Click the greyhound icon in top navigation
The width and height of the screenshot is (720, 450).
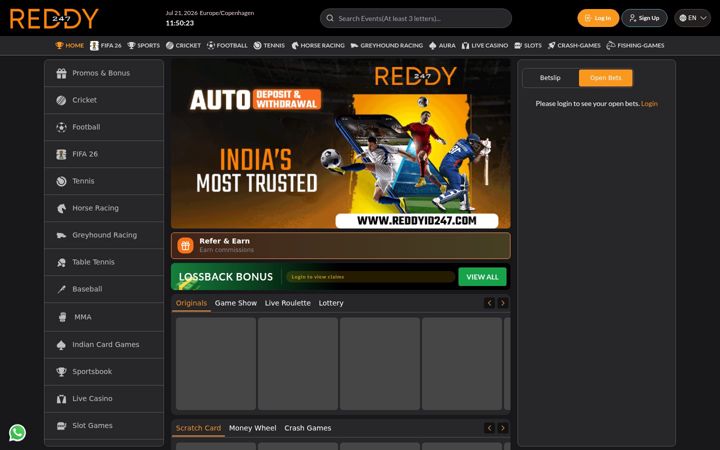(x=354, y=45)
